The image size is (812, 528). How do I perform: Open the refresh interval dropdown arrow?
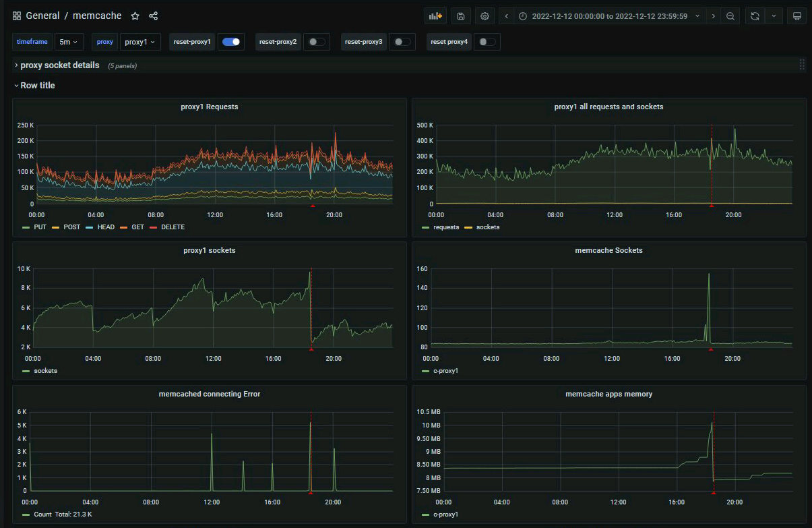pos(774,16)
